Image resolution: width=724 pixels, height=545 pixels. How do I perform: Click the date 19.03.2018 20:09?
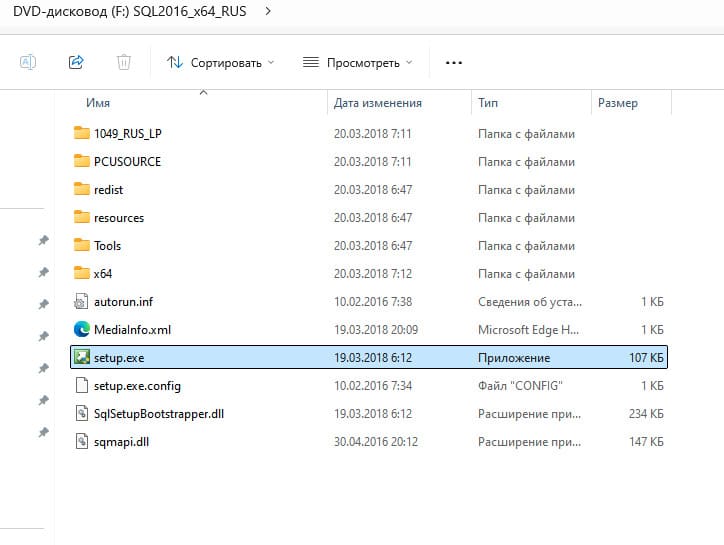pos(376,330)
